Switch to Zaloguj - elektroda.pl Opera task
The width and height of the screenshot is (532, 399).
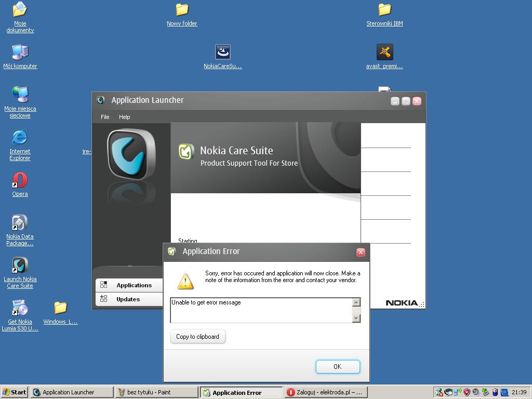326,392
